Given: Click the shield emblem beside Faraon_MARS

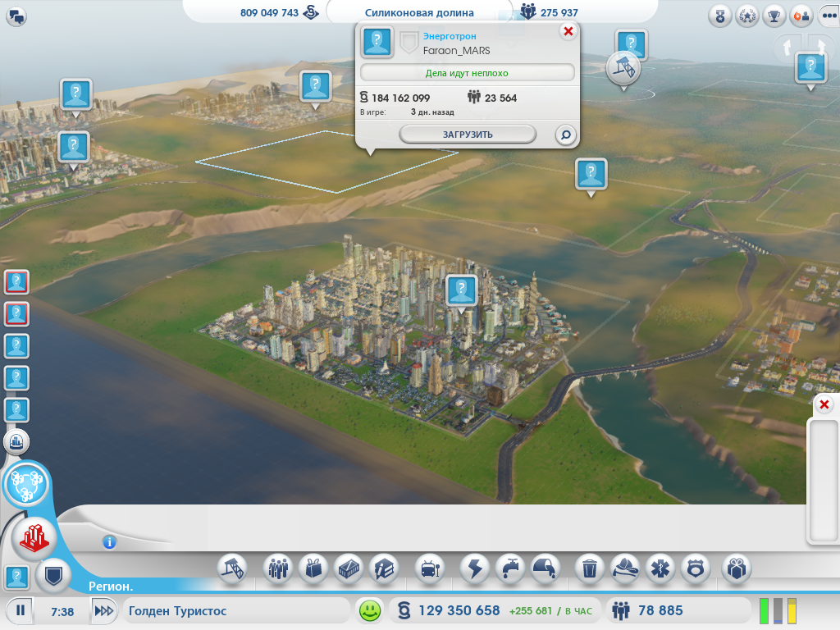Looking at the screenshot, I should [409, 43].
